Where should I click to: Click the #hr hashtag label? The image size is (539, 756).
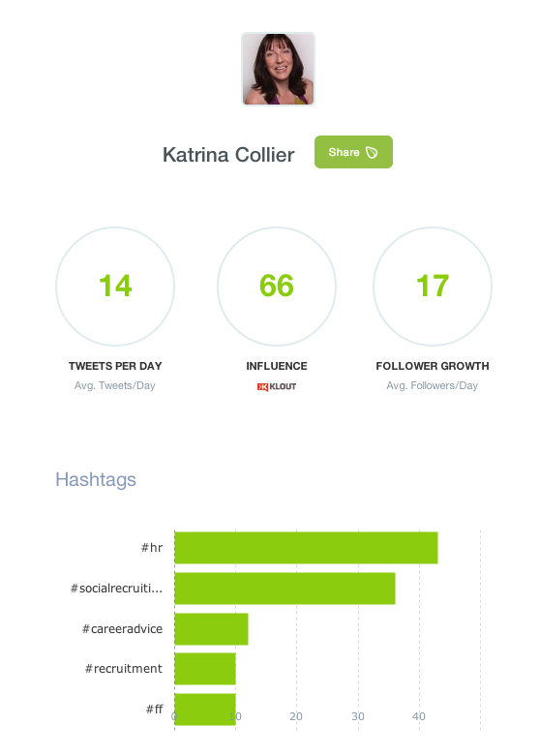(x=152, y=548)
